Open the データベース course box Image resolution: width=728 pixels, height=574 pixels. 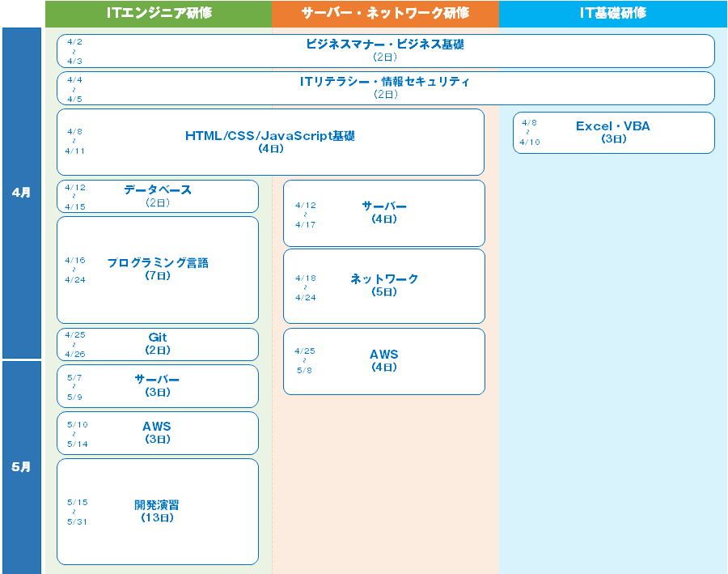click(x=158, y=196)
